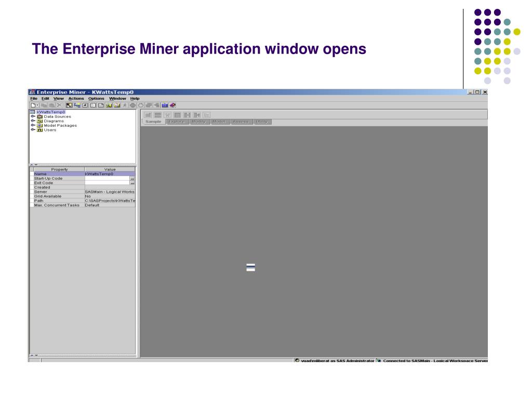Open the View menu
The height and width of the screenshot is (399, 532).
58,98
